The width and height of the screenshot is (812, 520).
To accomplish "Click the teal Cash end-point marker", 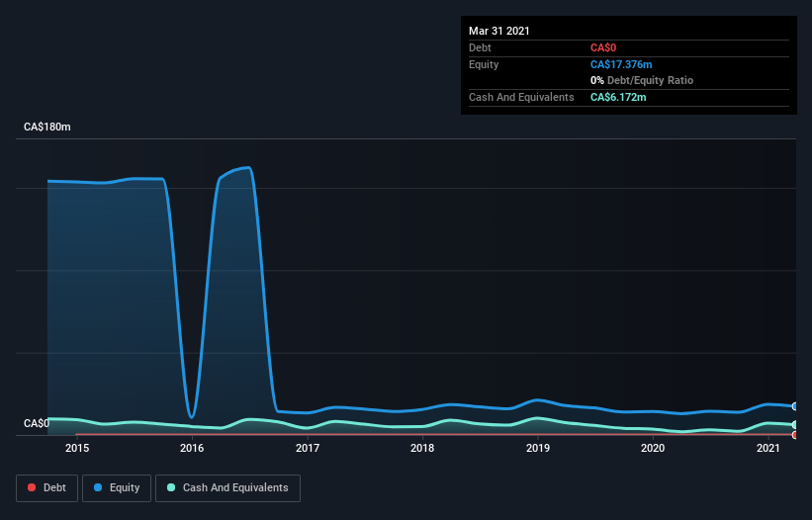I will click(x=795, y=425).
